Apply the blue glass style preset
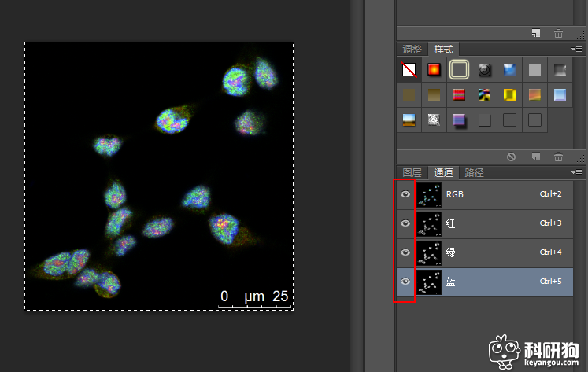The height and width of the screenshot is (372, 588). pos(509,70)
